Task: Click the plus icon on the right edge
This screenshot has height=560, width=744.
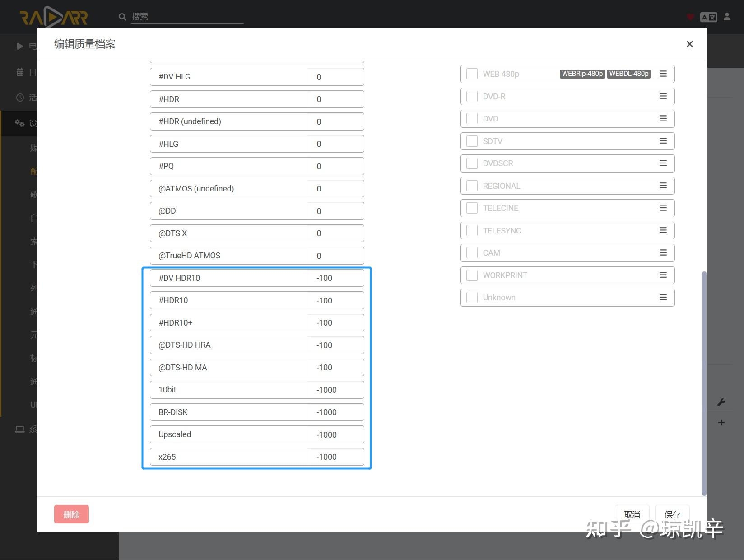Action: tap(721, 423)
